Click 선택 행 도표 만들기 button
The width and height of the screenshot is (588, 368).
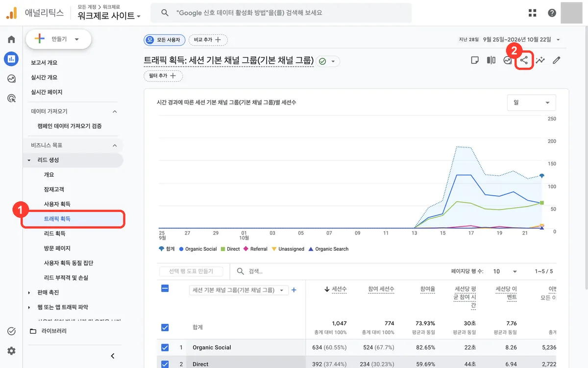click(192, 271)
